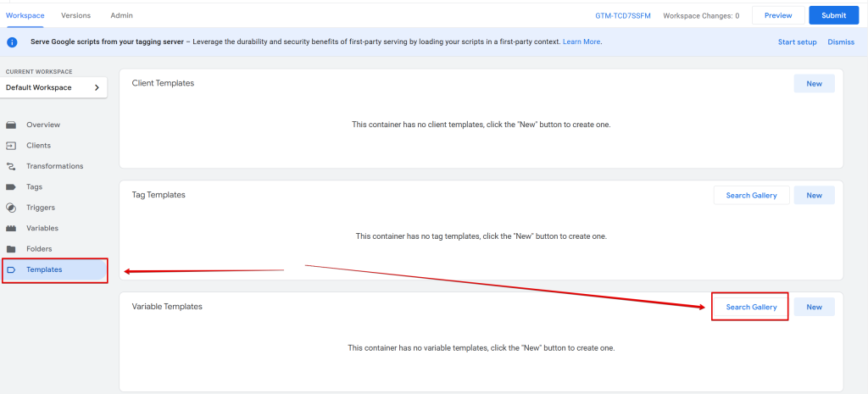Click Start setup in the banner

(797, 42)
